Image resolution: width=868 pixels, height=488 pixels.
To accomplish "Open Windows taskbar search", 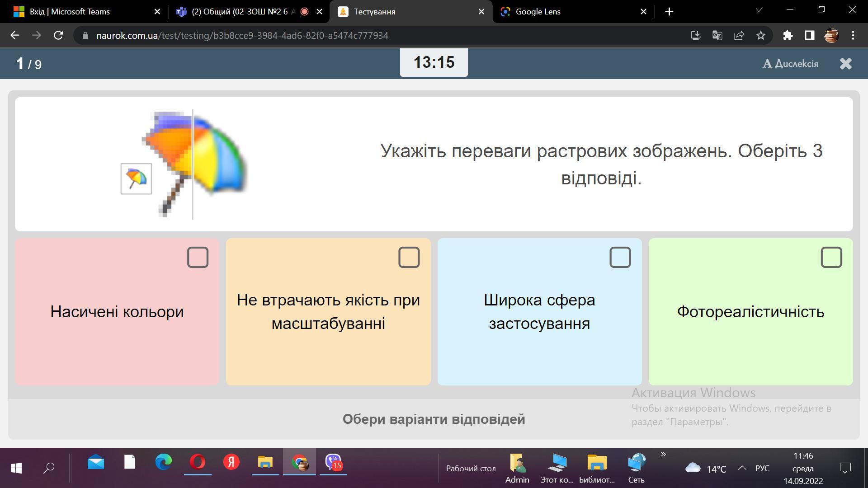I will pyautogui.click(x=49, y=468).
